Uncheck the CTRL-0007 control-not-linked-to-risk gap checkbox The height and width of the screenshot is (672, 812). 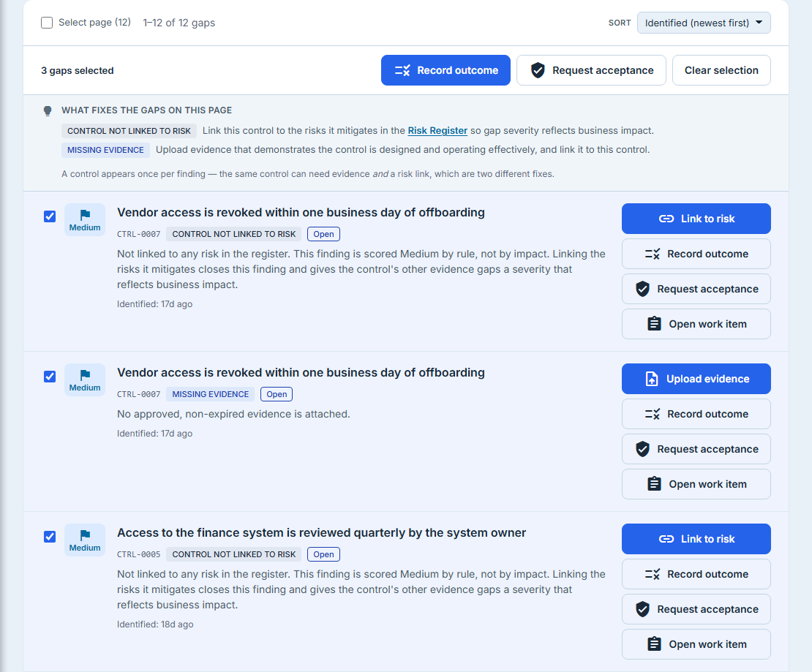tap(50, 216)
